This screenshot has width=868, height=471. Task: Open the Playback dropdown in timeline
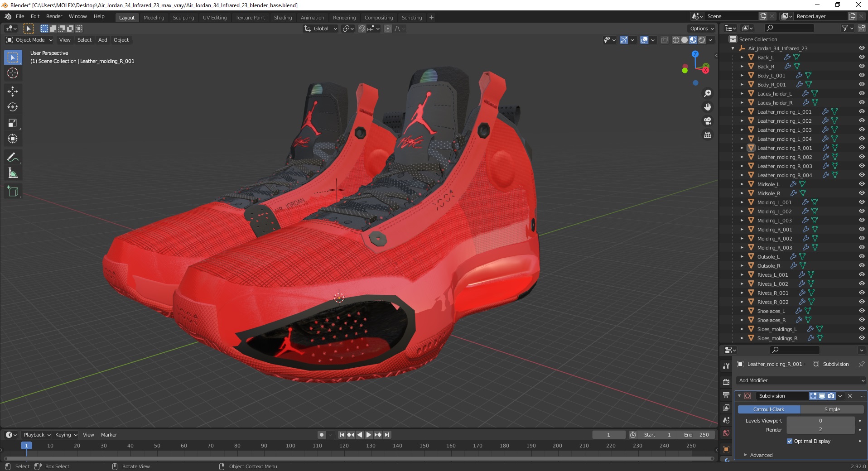pos(37,435)
